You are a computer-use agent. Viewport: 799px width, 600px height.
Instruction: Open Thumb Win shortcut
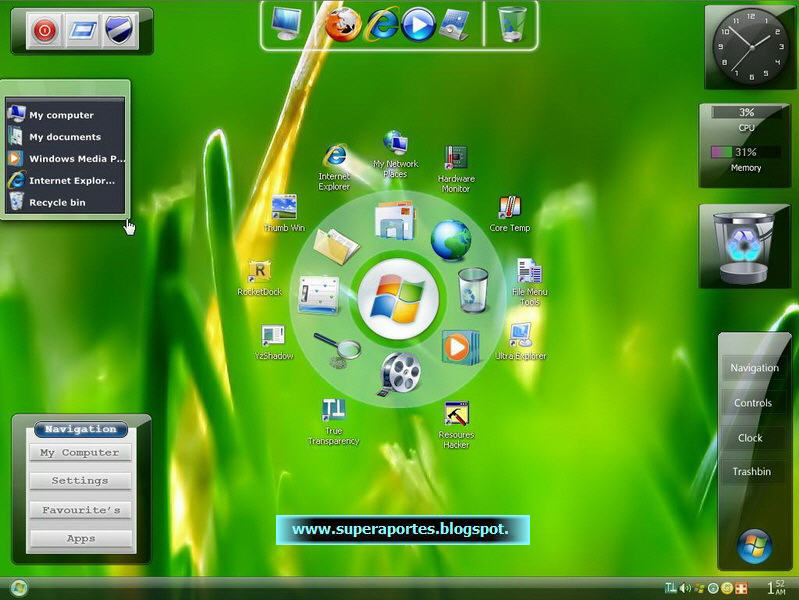(x=284, y=214)
